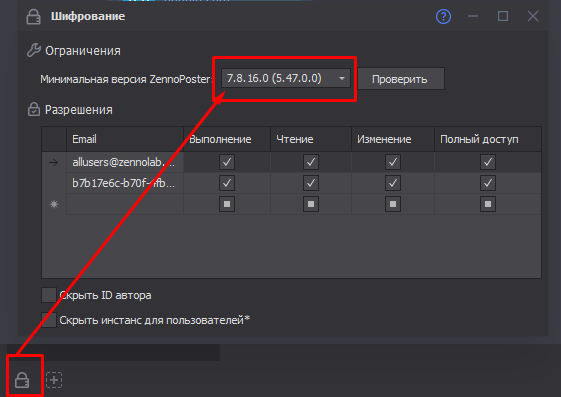The width and height of the screenshot is (561, 397).
Task: Click the encryption lock icon at bottom
Action: click(22, 380)
